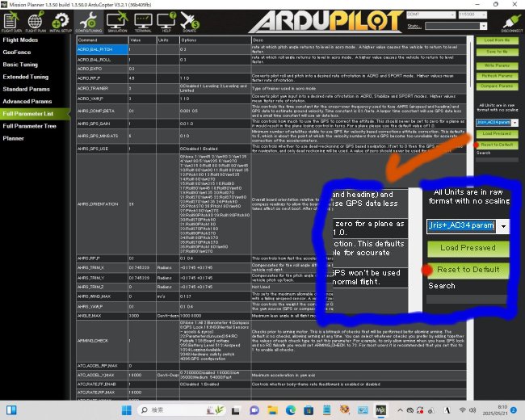Click the Desc column header

[359, 40]
